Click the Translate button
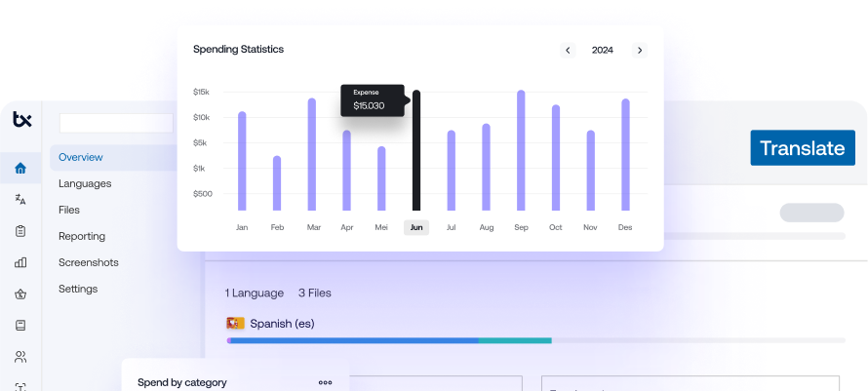 [803, 148]
